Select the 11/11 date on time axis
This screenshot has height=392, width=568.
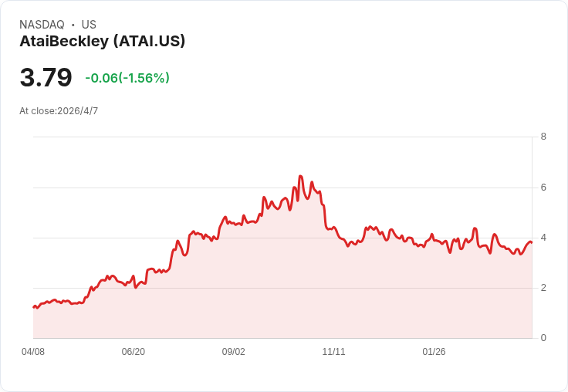334,352
